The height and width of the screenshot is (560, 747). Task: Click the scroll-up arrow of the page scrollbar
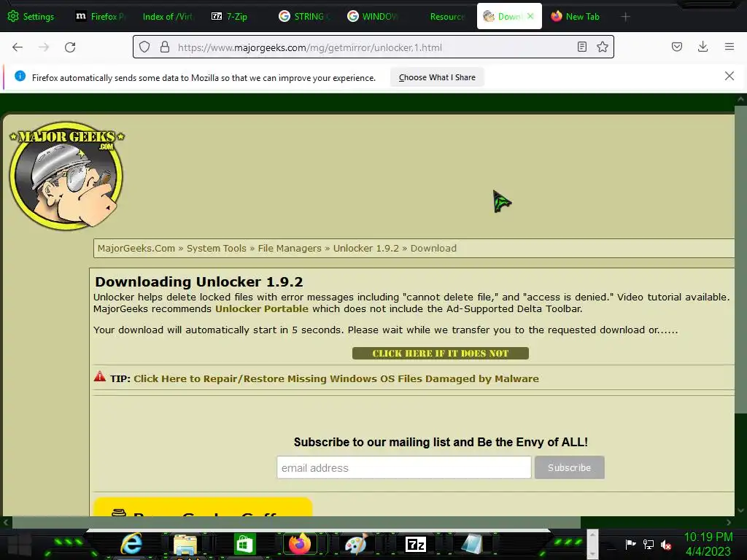[740, 99]
